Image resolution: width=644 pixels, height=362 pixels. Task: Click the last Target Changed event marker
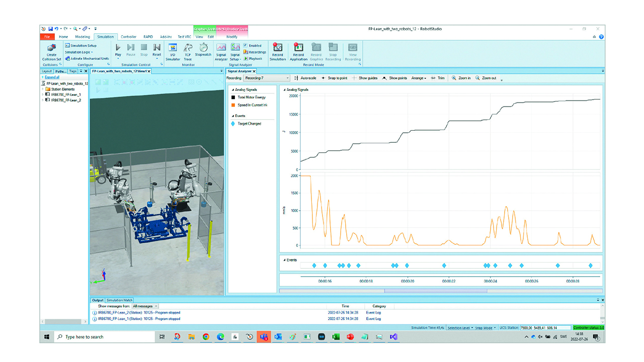point(591,265)
